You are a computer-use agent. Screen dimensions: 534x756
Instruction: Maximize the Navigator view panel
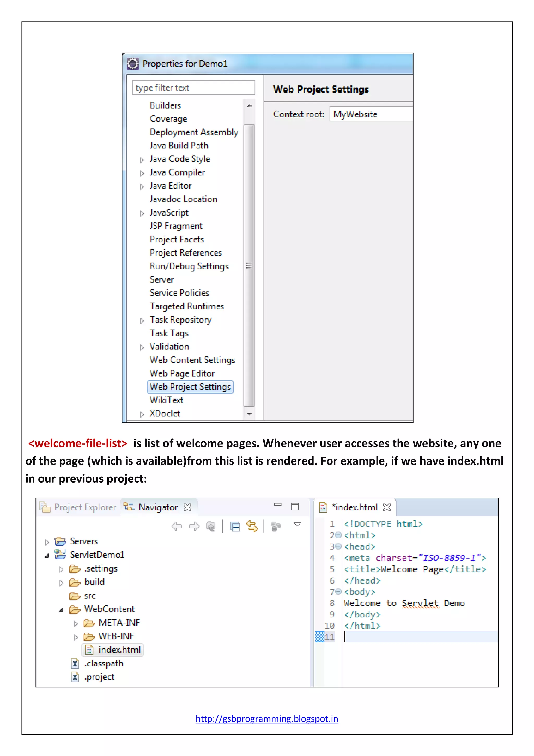coord(295,507)
